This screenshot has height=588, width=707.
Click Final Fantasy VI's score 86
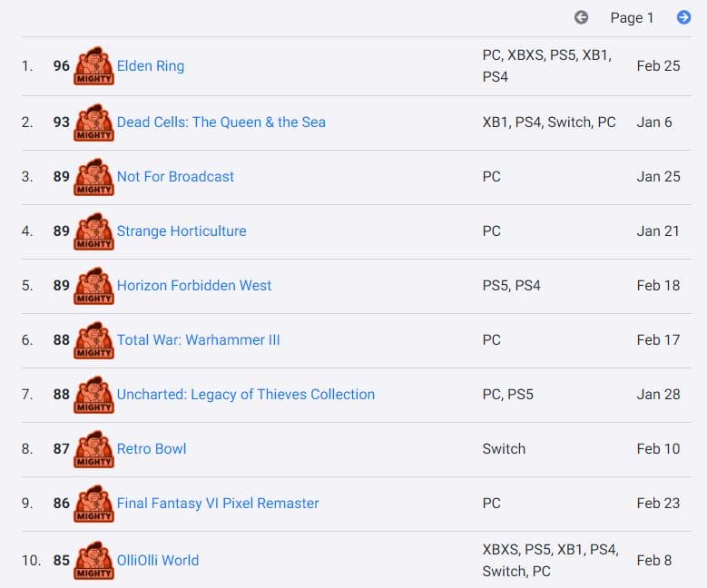(x=62, y=504)
